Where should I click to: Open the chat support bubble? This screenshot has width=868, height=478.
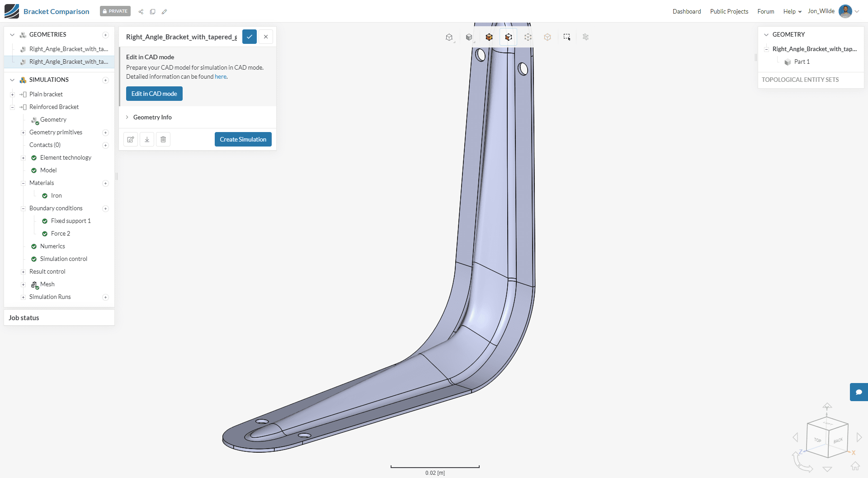click(859, 392)
